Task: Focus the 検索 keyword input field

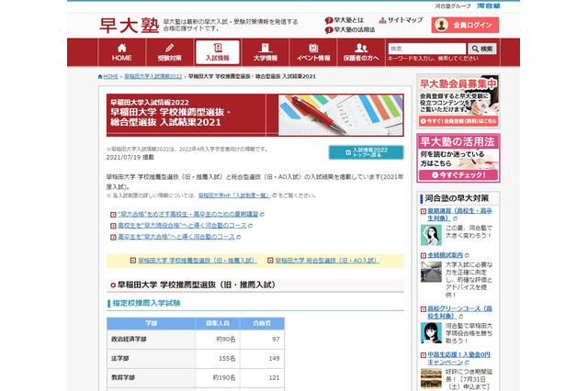Action: (427, 49)
